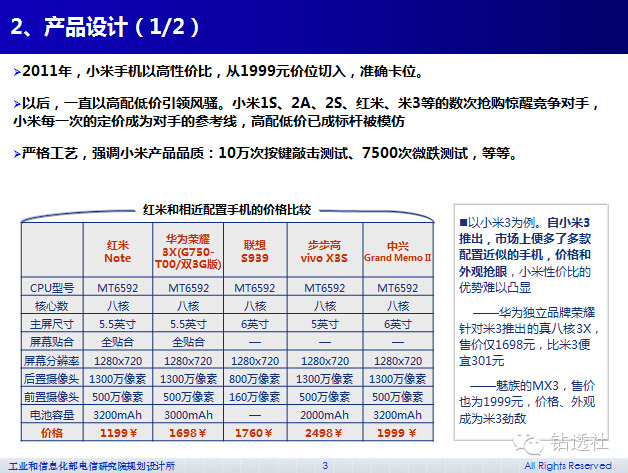The image size is (628, 473).
Task: Click the 中兴 Grand Memo II column header
Action: 398,252
